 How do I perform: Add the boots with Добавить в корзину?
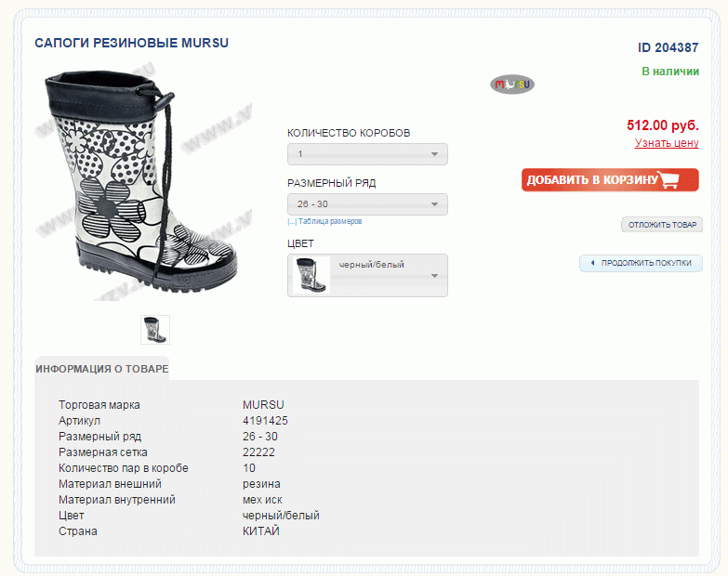(x=610, y=180)
